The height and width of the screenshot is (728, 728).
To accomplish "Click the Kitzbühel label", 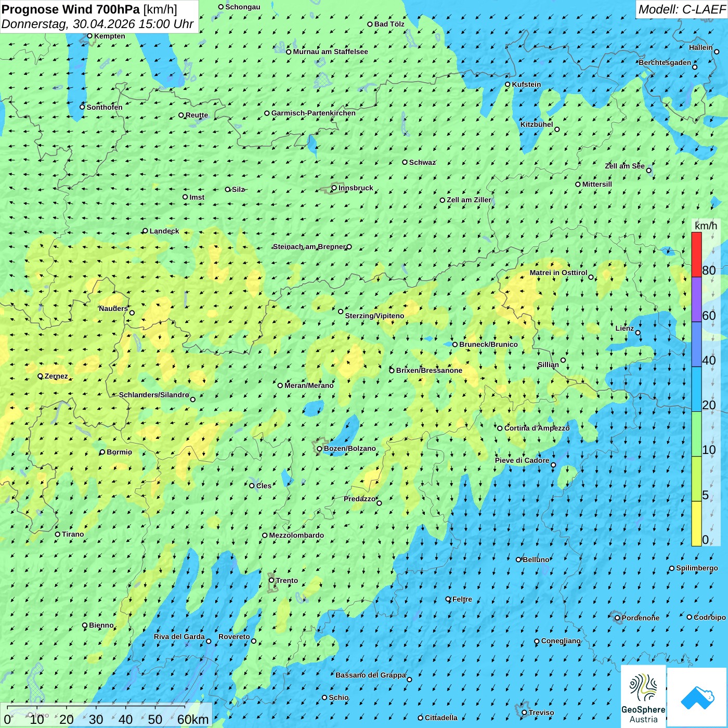I will 537,124.
